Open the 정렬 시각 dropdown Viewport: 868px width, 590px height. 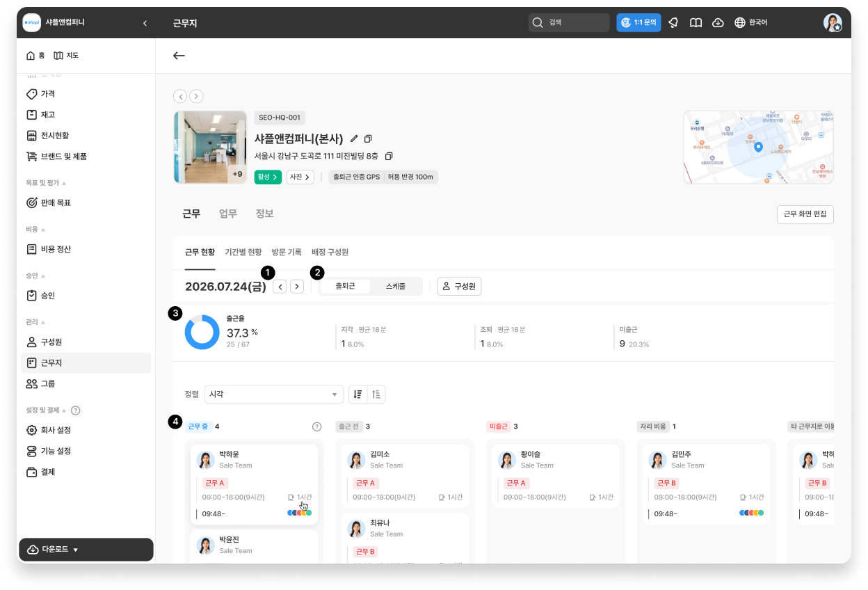(274, 394)
